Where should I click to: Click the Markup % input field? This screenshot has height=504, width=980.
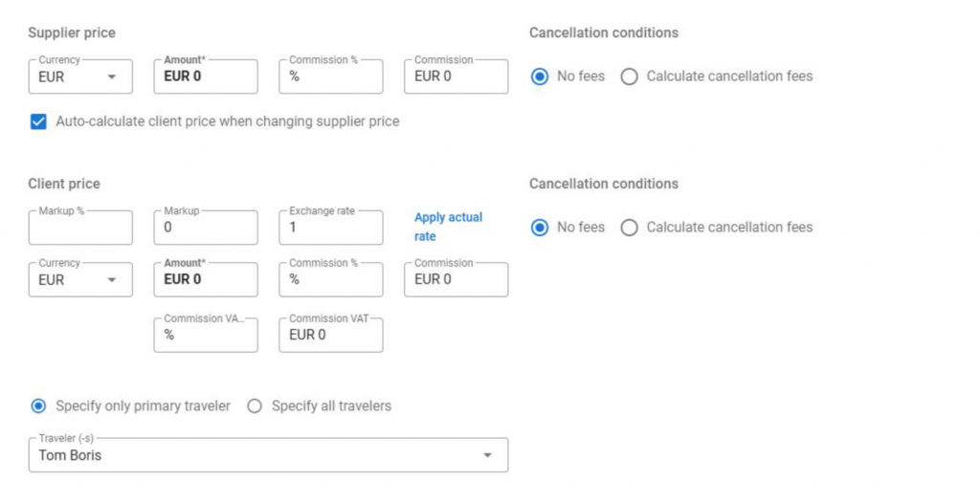click(80, 228)
